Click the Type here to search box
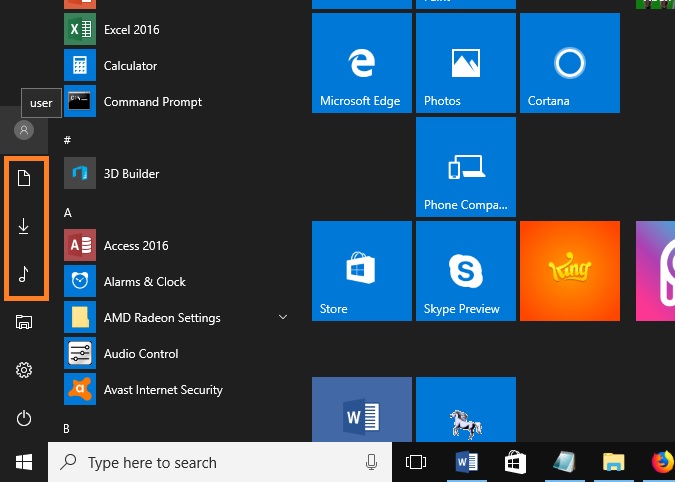 pos(220,463)
